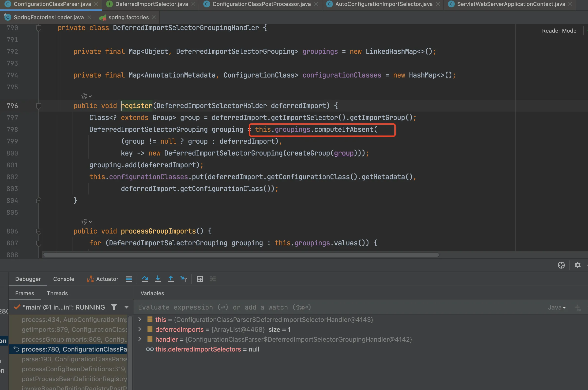Click the Step Out debugger icon
Image resolution: width=588 pixels, height=390 pixels.
(170, 279)
